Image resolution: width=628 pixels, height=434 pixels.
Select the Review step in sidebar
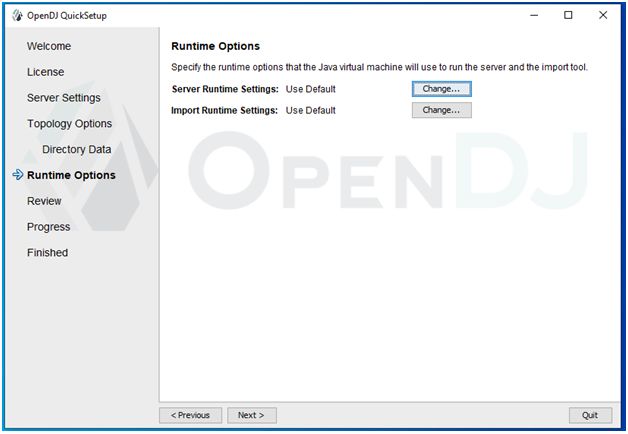click(x=44, y=201)
